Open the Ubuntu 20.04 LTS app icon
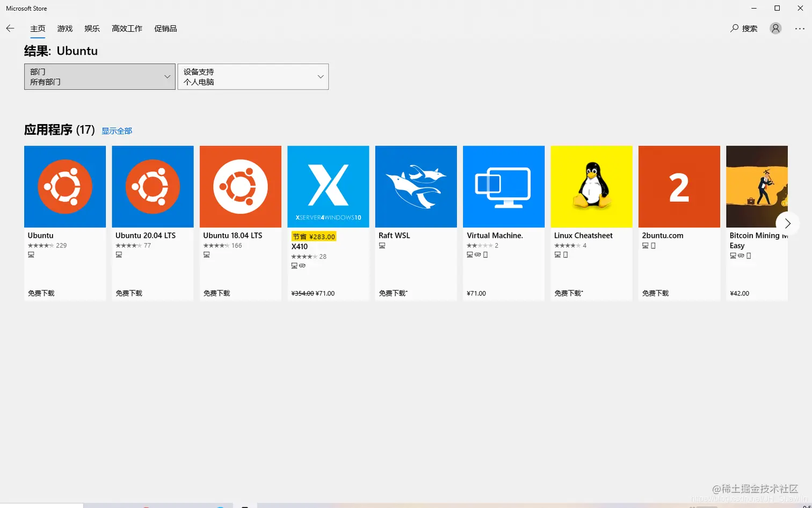The width and height of the screenshot is (812, 508). 153,186
